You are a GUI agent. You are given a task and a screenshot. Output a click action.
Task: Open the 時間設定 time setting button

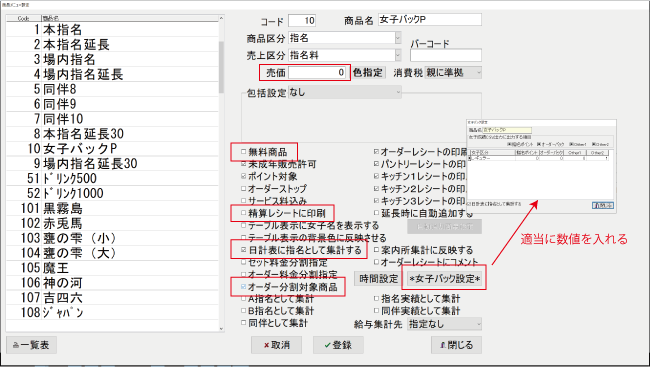(x=378, y=279)
